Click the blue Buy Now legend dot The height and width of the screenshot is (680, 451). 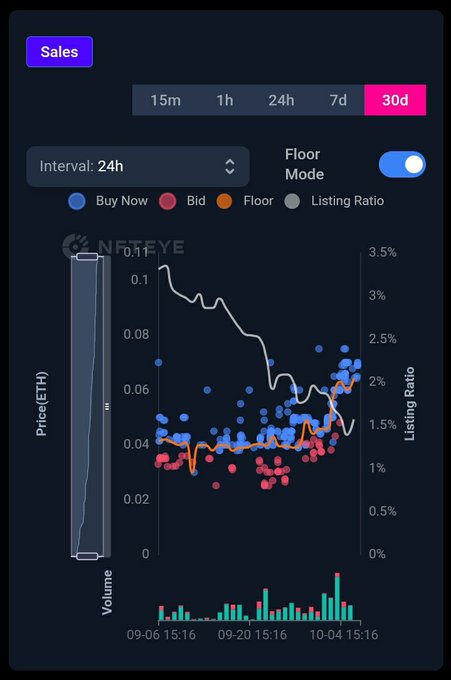coord(77,202)
